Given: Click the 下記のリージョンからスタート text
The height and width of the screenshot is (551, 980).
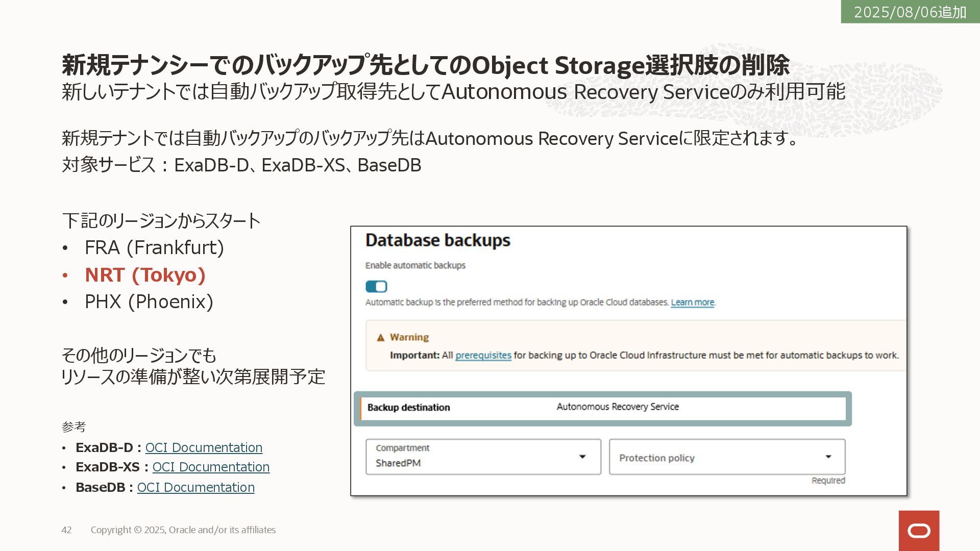Looking at the screenshot, I should pos(161,220).
